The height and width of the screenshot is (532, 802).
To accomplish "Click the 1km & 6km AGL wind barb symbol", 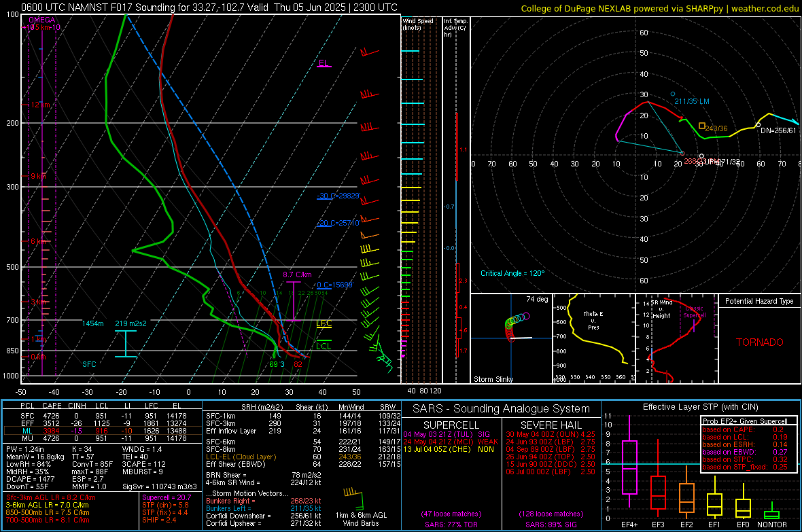I will pos(353,498).
